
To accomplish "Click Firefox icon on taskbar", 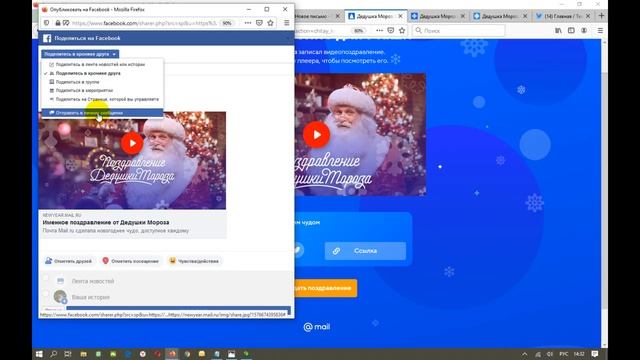I will 172,354.
